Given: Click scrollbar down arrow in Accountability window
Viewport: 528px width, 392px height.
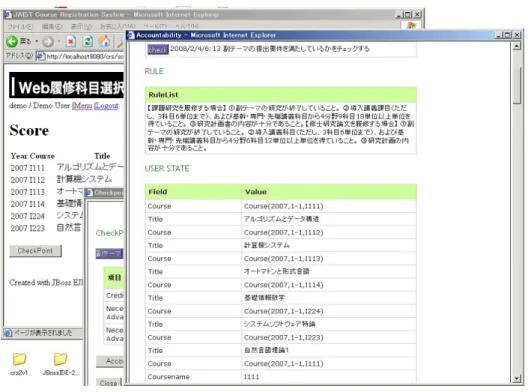Looking at the screenshot, I should pyautogui.click(x=517, y=379).
